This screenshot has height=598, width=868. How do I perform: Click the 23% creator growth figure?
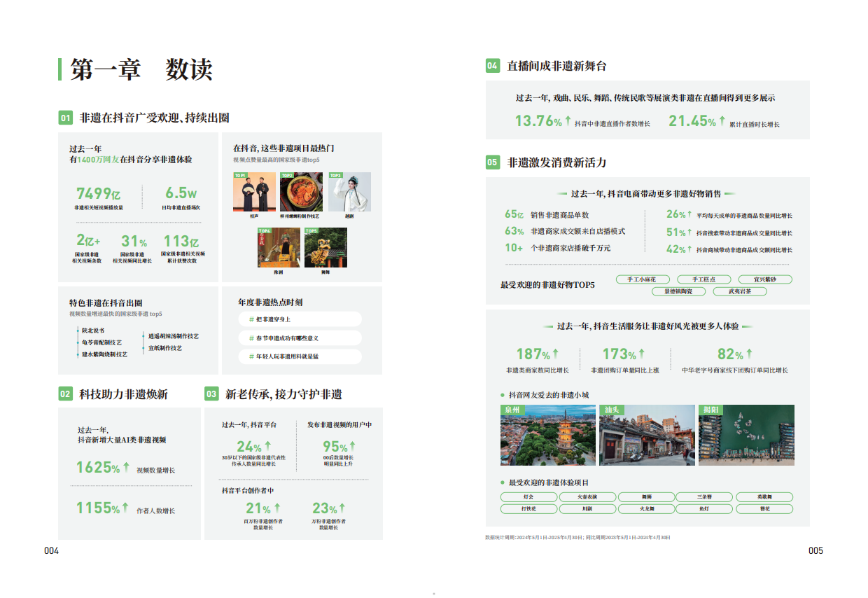[x=329, y=508]
